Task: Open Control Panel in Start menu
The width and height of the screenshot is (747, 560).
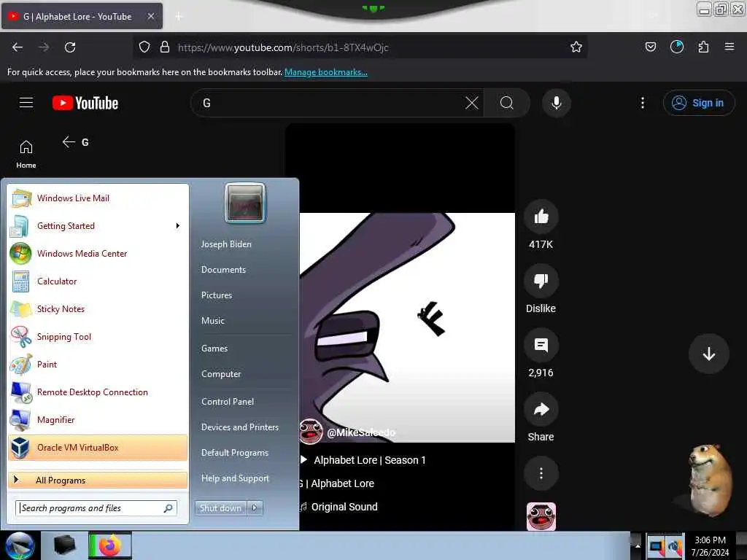Action: 228,402
